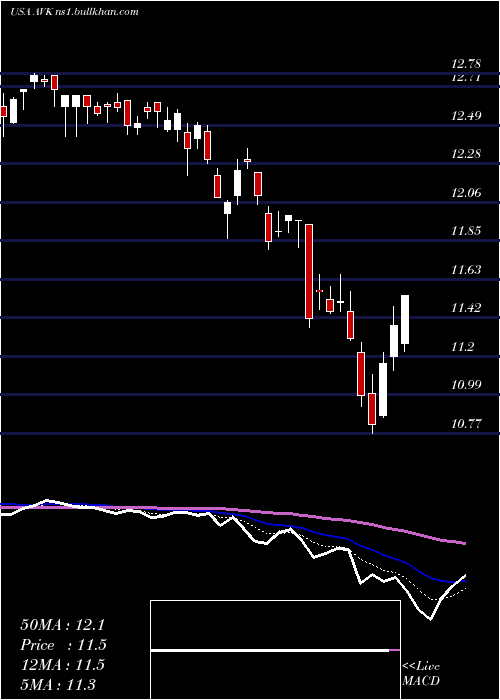Click the MACD histogram box
This screenshot has height=700, width=500.
tap(275, 650)
